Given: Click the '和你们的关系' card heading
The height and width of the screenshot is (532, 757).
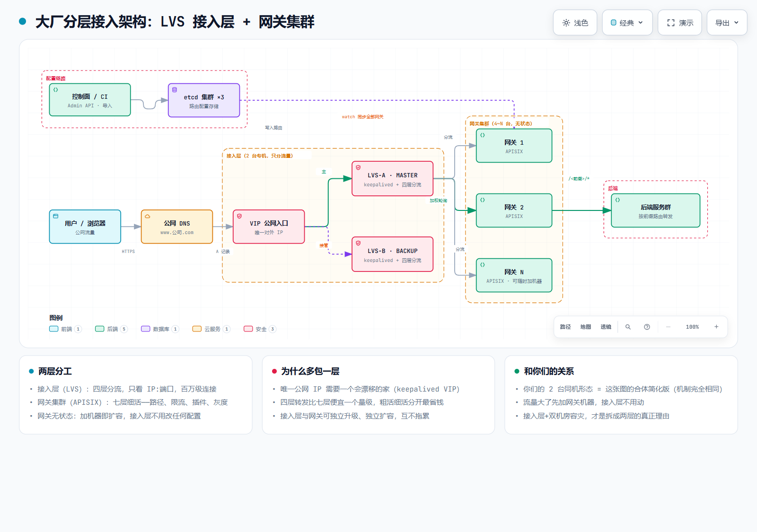Looking at the screenshot, I should tap(549, 371).
